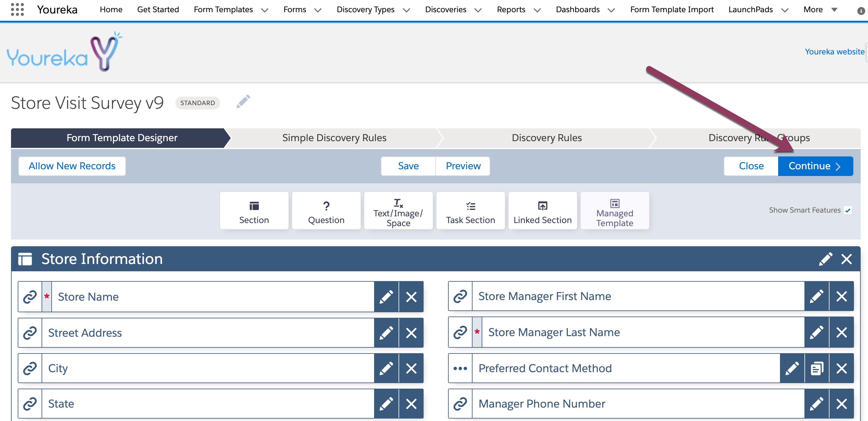Remove the City question
Viewport: 868px width, 421px height.
pos(411,368)
